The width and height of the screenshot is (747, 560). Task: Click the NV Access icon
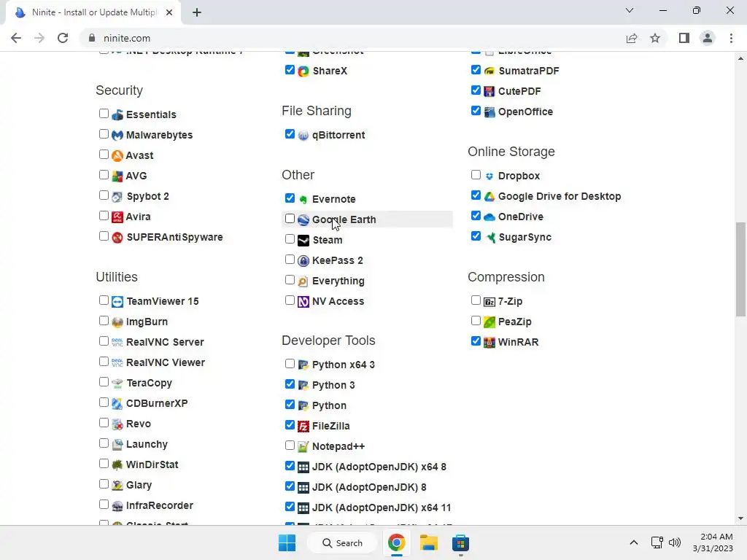coord(303,302)
